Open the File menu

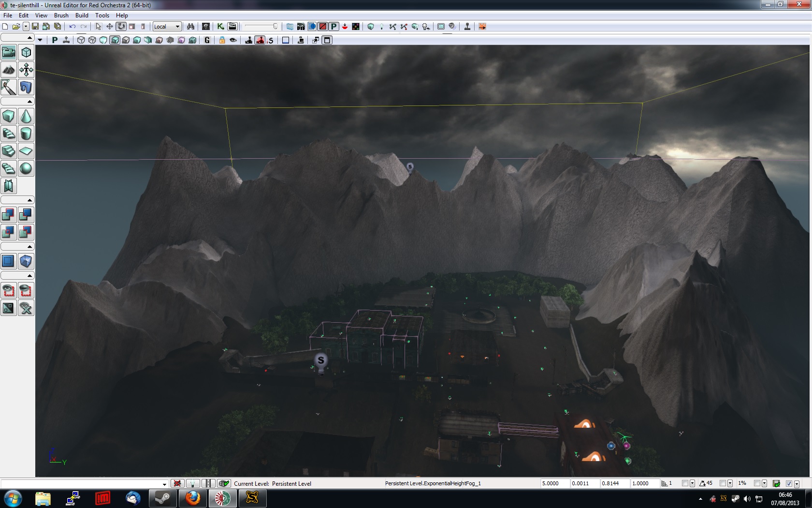8,15
